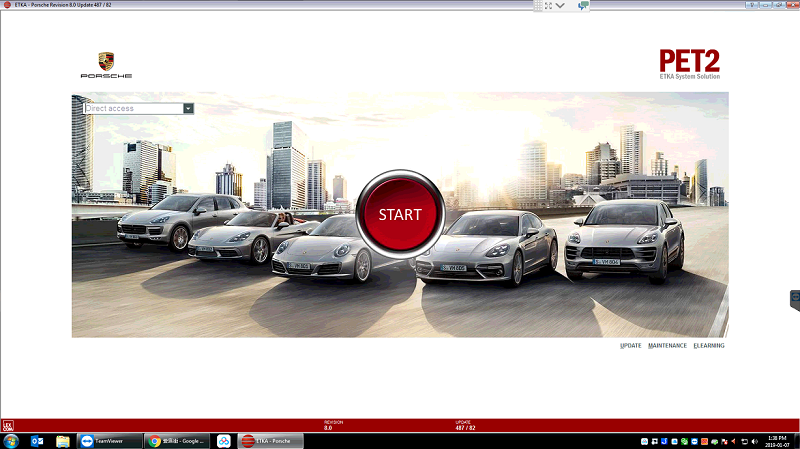Image resolution: width=800 pixels, height=449 pixels.
Task: Click the Revision 8.0 status text
Action: [x=334, y=425]
